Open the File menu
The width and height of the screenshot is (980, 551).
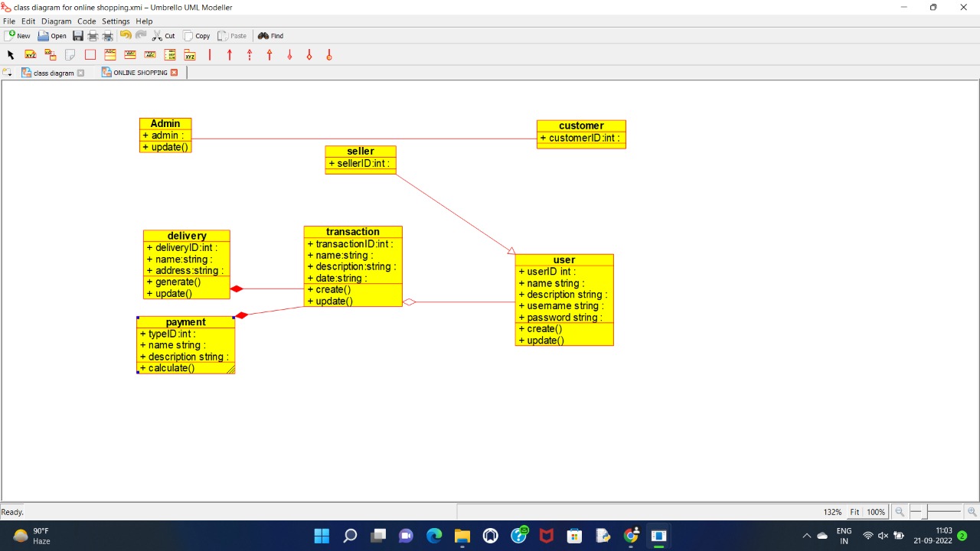click(x=9, y=21)
